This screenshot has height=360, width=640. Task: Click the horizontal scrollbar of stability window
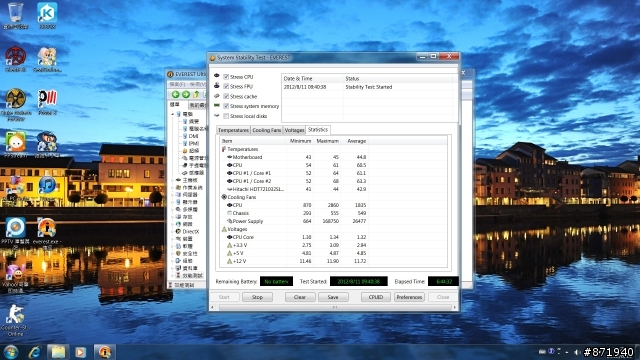tap(335, 307)
